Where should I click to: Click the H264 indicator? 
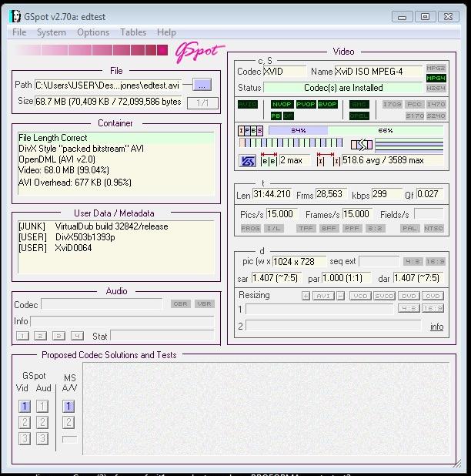pos(436,89)
